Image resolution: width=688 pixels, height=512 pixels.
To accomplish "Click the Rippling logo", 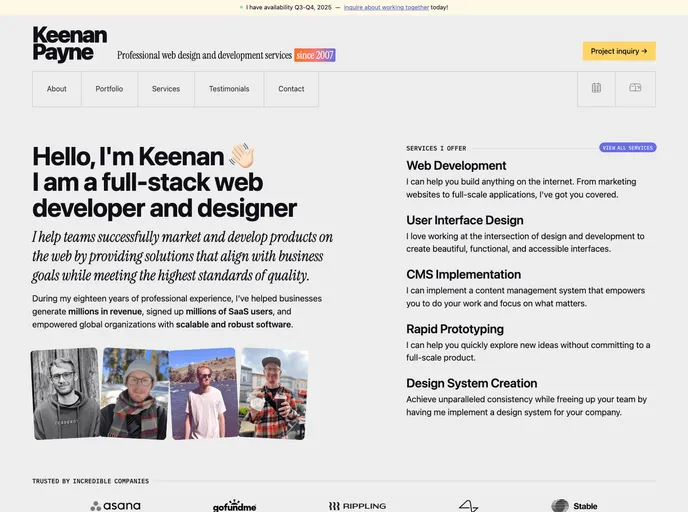I will [357, 506].
